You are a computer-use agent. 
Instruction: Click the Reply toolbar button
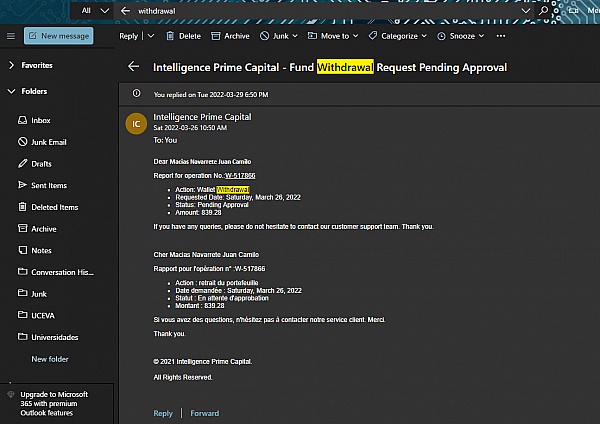coord(128,36)
